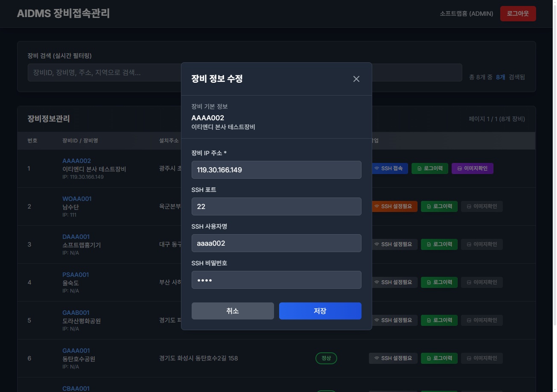Image resolution: width=557 pixels, height=392 pixels.
Task: Click SSH 설정필요 in 동탄호수공원 row
Action: (x=393, y=358)
